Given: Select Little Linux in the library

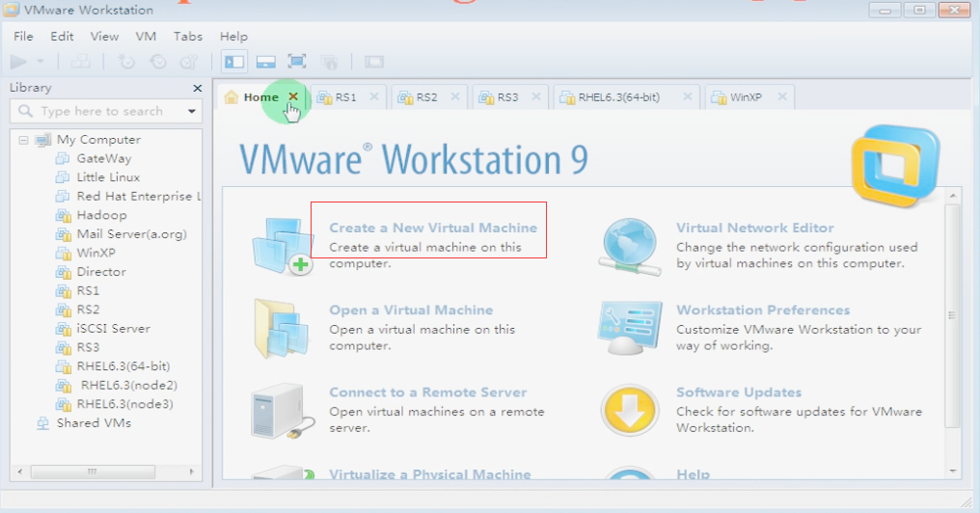Looking at the screenshot, I should 108,177.
